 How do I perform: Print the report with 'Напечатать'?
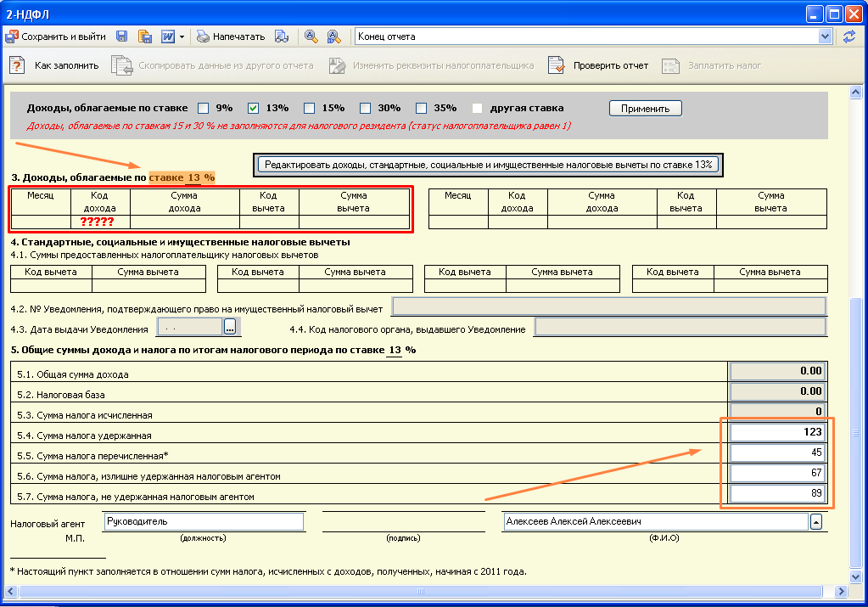pyautogui.click(x=231, y=37)
